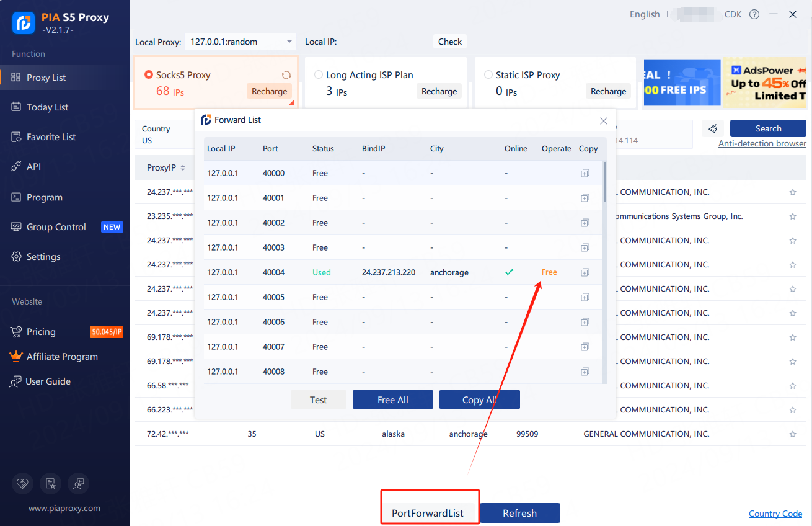Star the bottom 72.42 proxy row

(792, 434)
